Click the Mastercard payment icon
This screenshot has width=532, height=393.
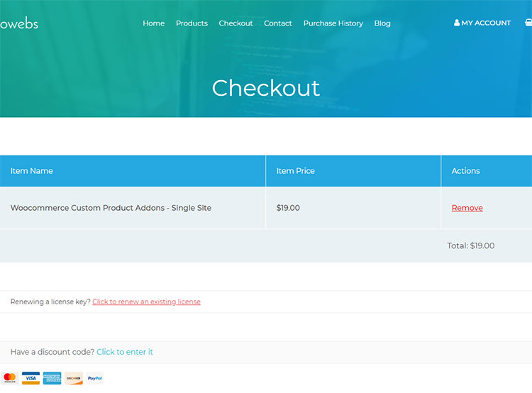pos(9,378)
